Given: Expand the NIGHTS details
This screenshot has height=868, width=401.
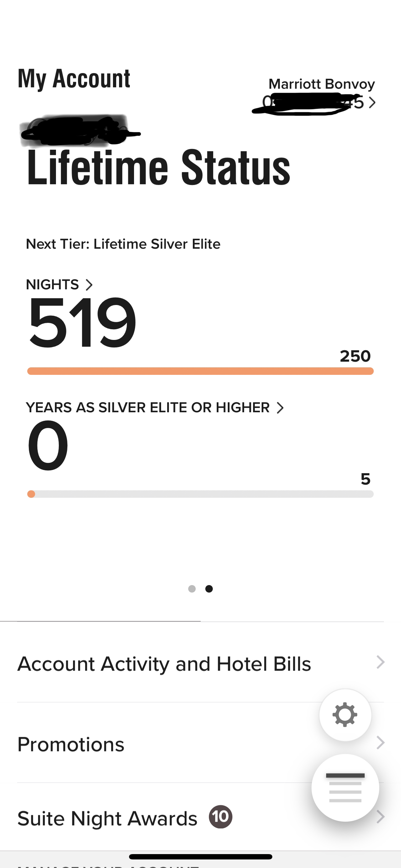Looking at the screenshot, I should tap(59, 285).
